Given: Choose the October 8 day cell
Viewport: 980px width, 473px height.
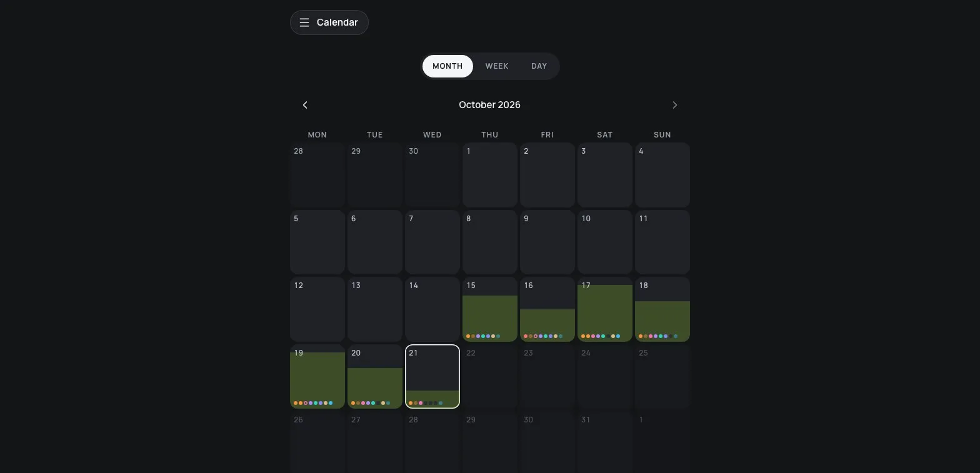Looking at the screenshot, I should point(490,242).
